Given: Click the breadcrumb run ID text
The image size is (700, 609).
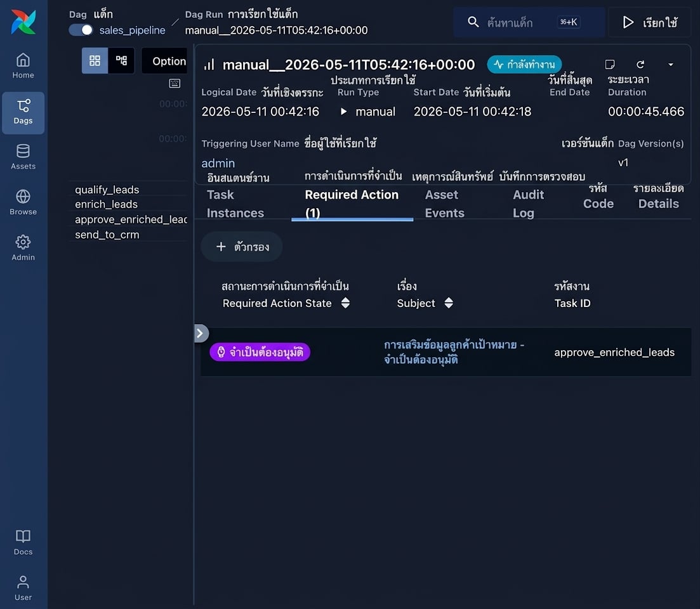Looking at the screenshot, I should point(276,30).
